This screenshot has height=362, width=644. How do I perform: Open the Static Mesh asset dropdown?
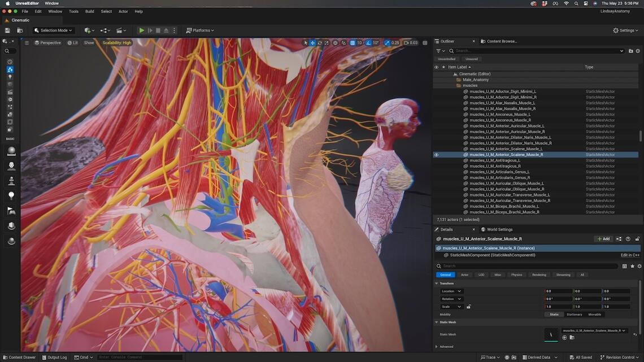[593, 330]
